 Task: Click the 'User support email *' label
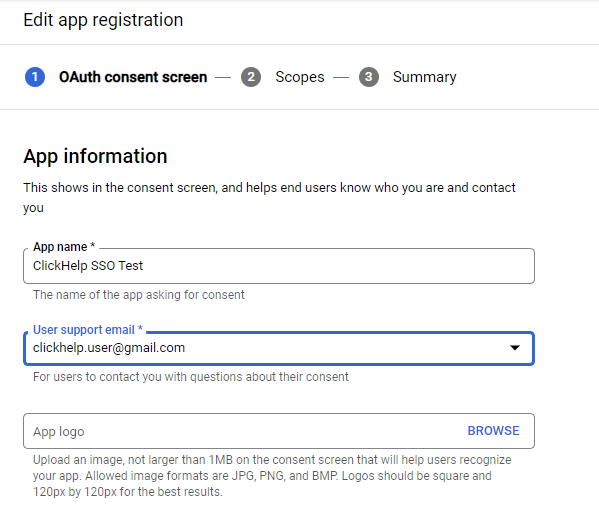(x=88, y=330)
